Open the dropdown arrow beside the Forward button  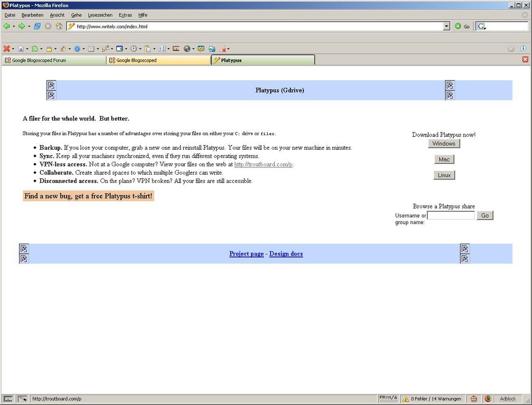(x=29, y=27)
